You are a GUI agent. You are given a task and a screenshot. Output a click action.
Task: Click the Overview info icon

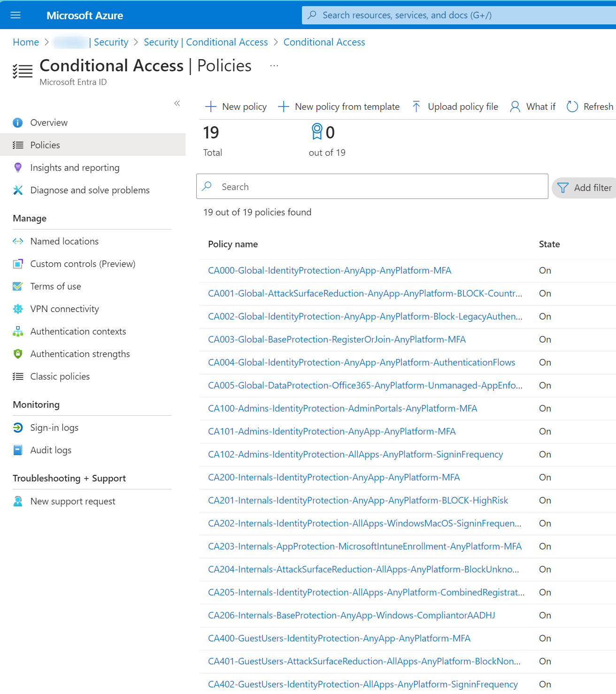18,122
